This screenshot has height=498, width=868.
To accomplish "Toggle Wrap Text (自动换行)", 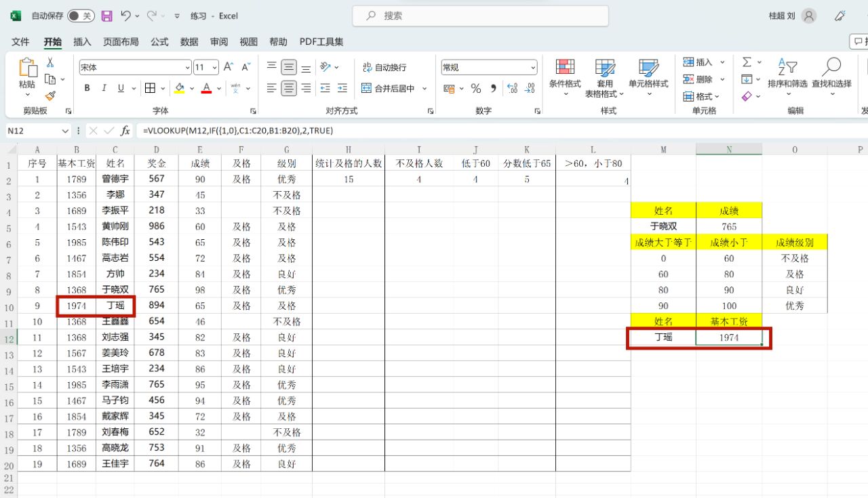I will [x=384, y=67].
